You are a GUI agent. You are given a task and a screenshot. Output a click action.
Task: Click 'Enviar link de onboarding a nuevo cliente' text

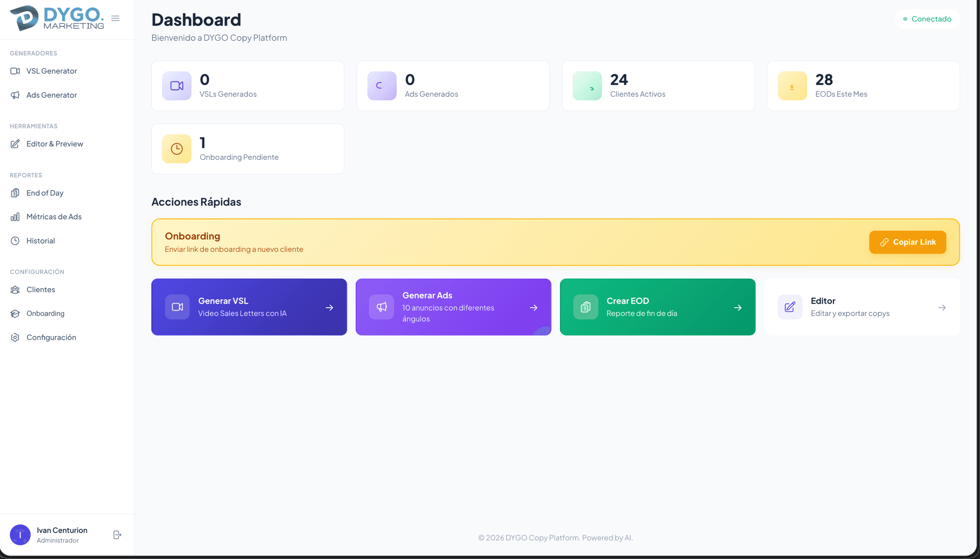pyautogui.click(x=234, y=249)
